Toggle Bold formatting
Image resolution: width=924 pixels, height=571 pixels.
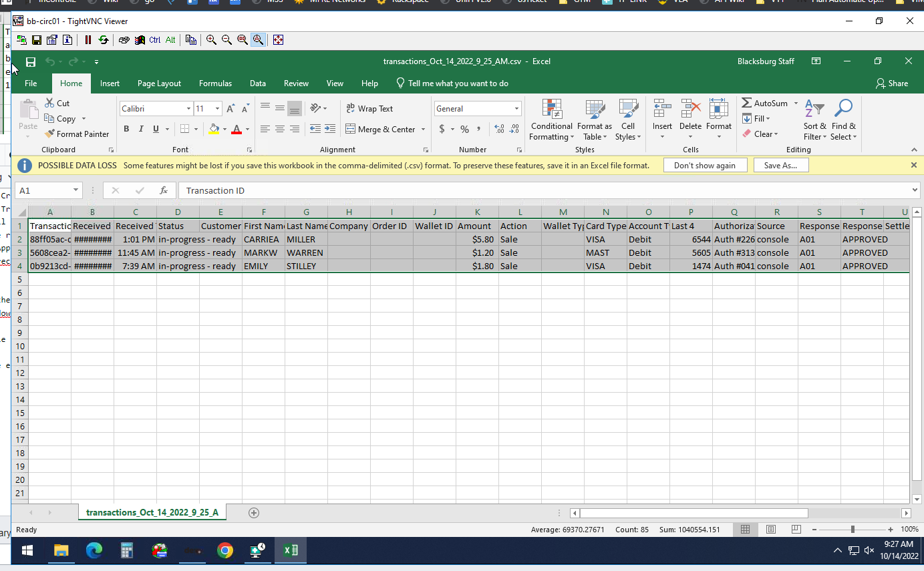[x=126, y=129]
